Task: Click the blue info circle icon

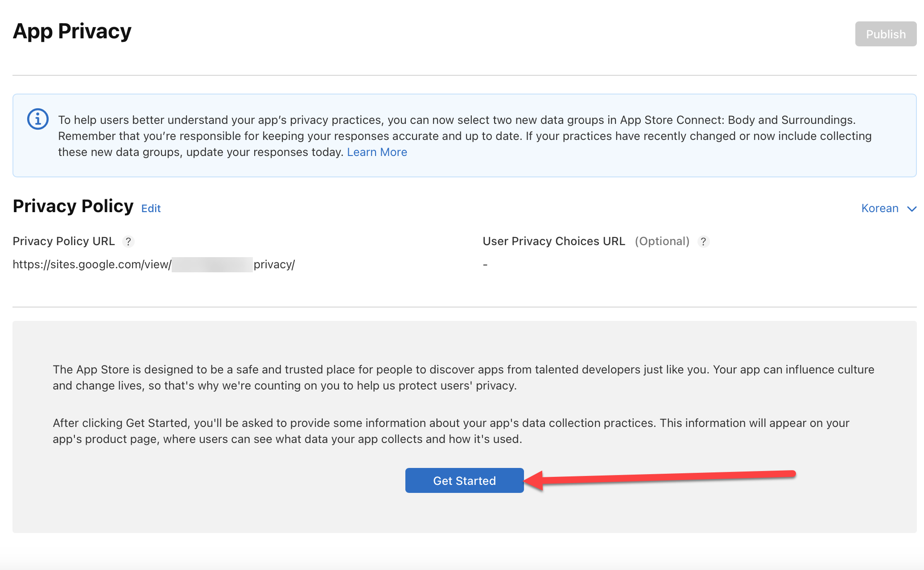Action: (x=38, y=119)
